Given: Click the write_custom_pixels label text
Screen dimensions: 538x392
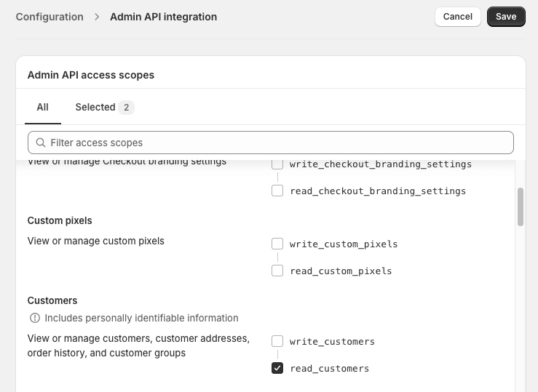Looking at the screenshot, I should coord(344,244).
